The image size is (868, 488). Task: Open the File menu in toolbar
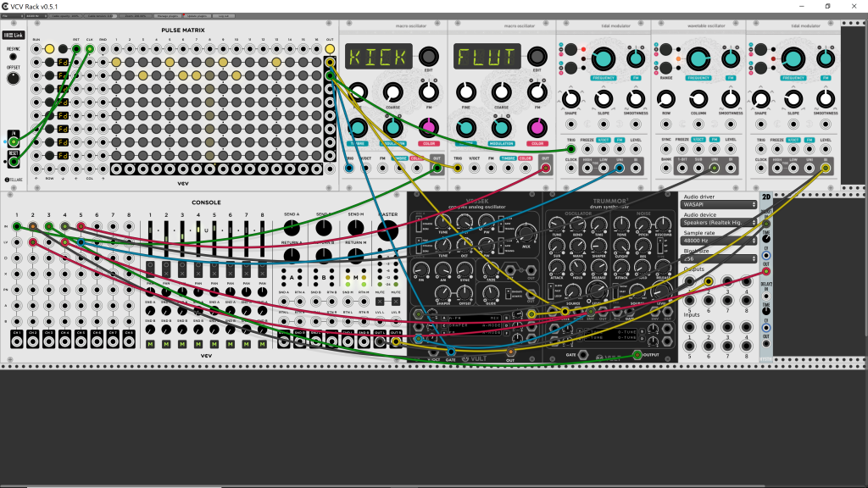click(11, 15)
